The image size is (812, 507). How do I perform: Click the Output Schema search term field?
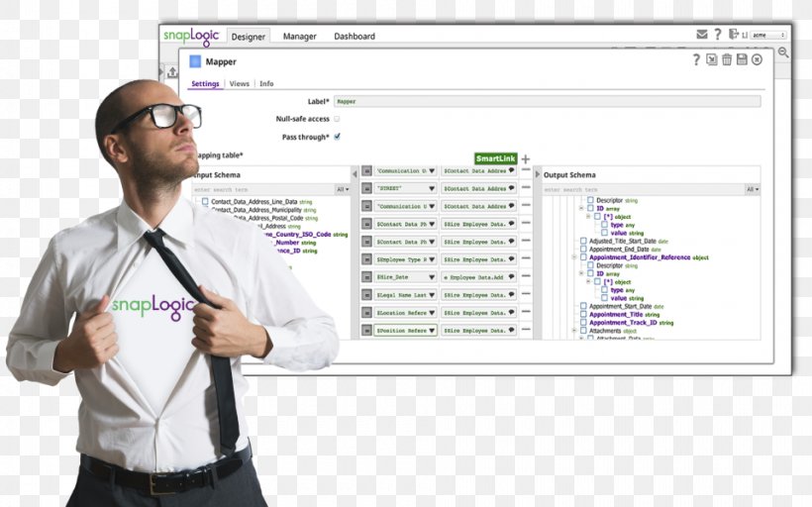[644, 189]
